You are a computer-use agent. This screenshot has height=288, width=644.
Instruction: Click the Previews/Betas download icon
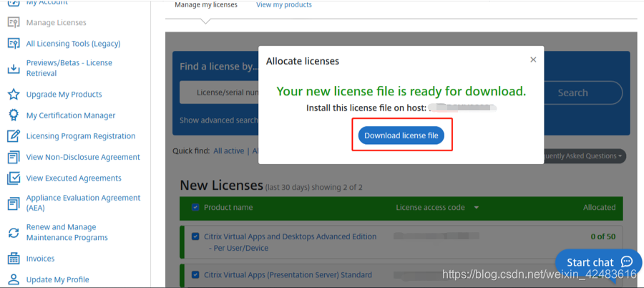pyautogui.click(x=13, y=69)
